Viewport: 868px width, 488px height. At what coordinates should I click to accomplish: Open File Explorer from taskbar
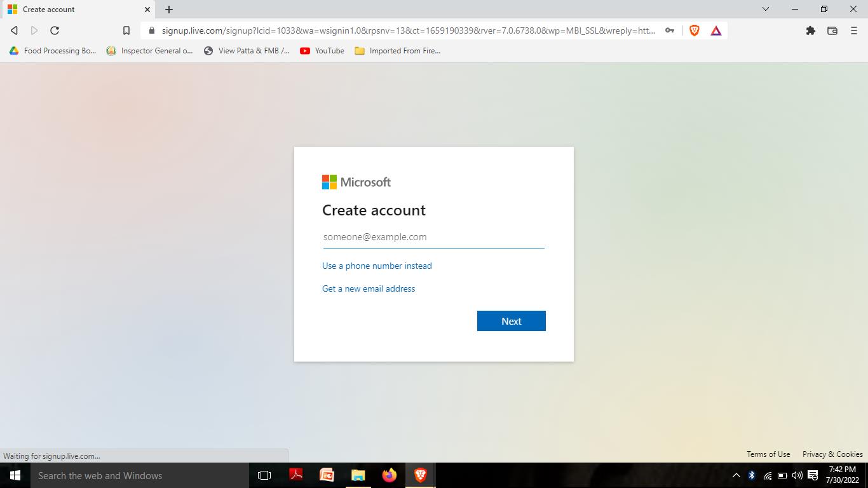tap(358, 475)
